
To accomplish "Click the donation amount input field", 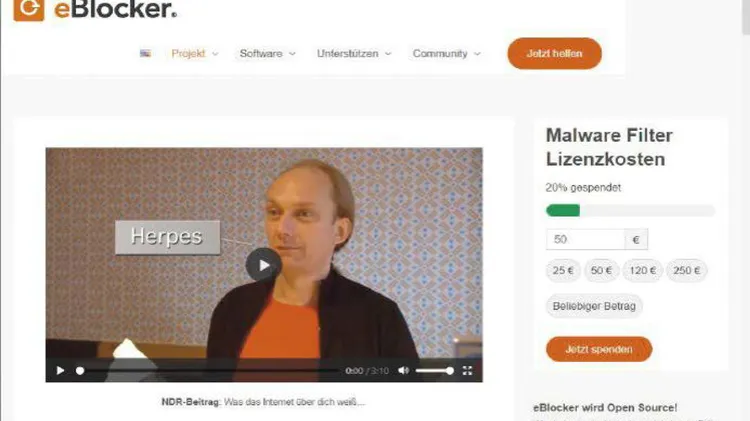I will (x=585, y=239).
